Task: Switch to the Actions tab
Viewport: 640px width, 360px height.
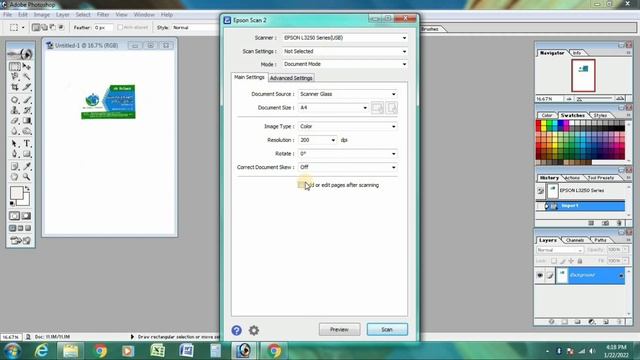Action: coord(572,178)
